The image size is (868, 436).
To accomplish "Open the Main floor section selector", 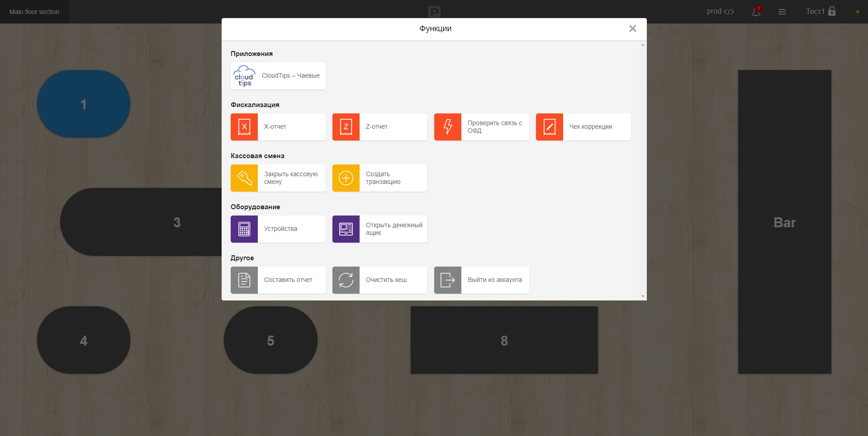I will click(34, 12).
